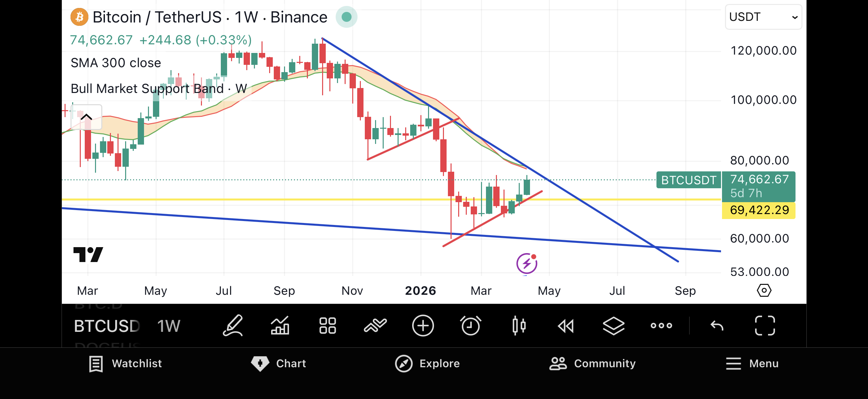The width and height of the screenshot is (868, 399).
Task: Tap the BTCUSD symbol name
Action: pyautogui.click(x=107, y=326)
